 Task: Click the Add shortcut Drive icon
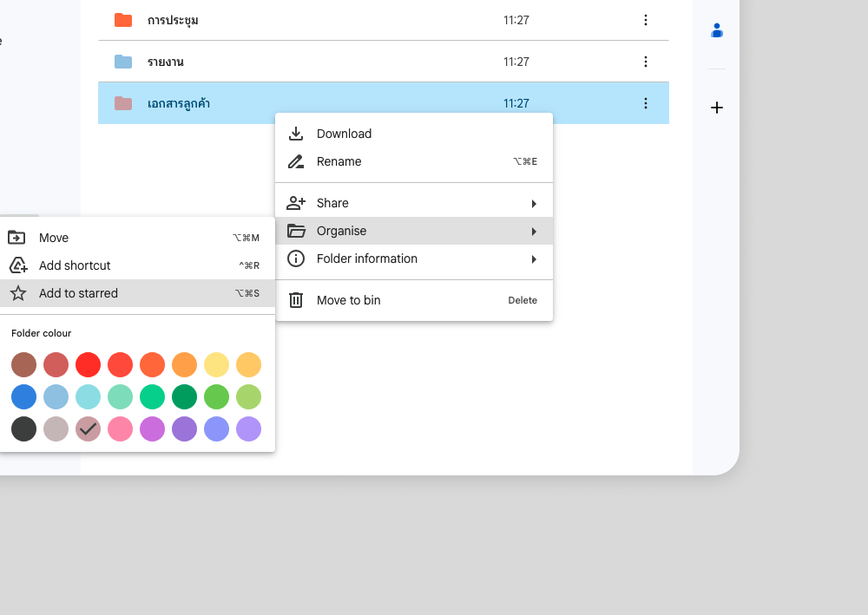[x=17, y=265]
